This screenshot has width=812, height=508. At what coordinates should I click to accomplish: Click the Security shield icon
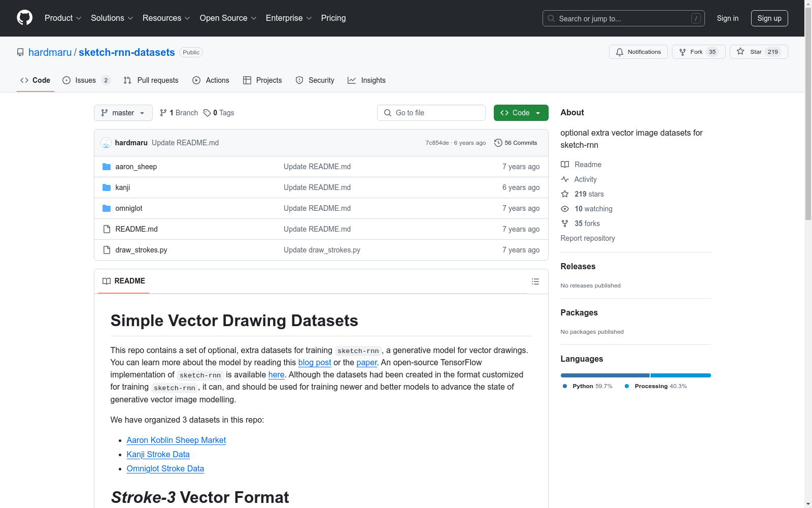pos(299,80)
